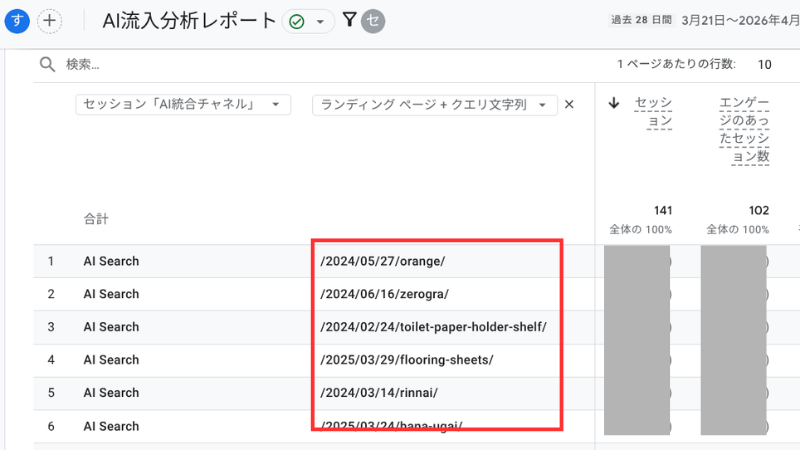
Task: Open the ランディング ページ + クエリ文字列 dropdown
Action: tap(434, 105)
